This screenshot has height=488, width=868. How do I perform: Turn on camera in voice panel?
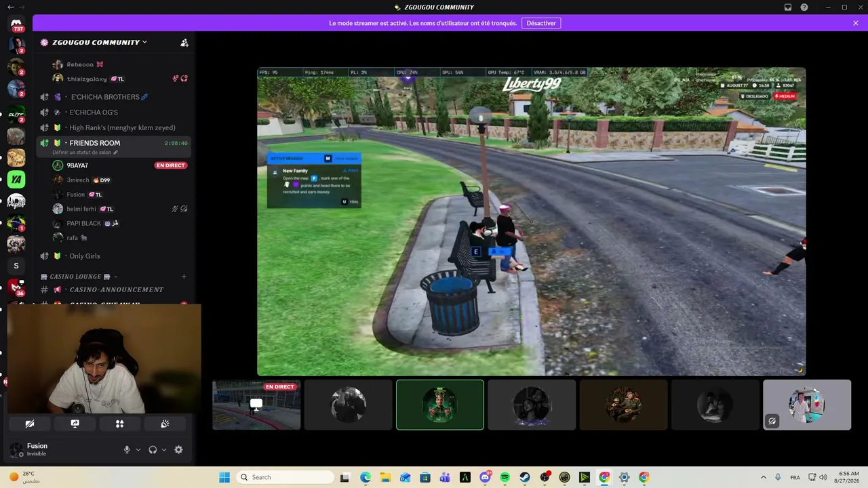pyautogui.click(x=30, y=424)
